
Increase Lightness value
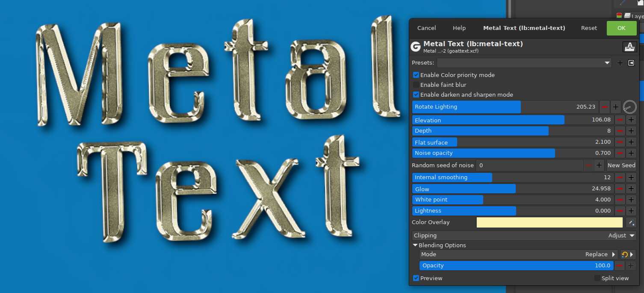point(631,211)
